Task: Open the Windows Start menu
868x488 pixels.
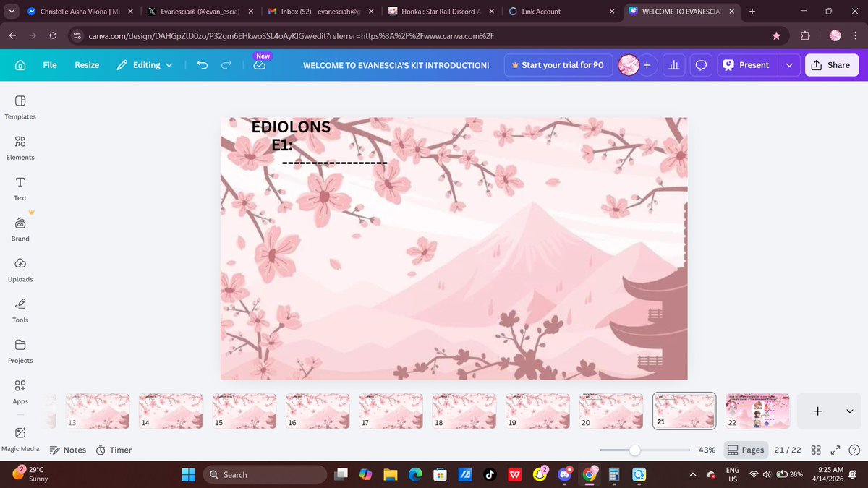Action: 188,474
